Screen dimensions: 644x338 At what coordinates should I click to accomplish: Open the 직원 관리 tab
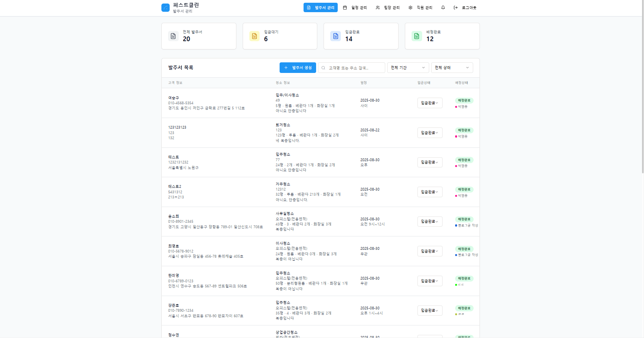pyautogui.click(x=420, y=7)
